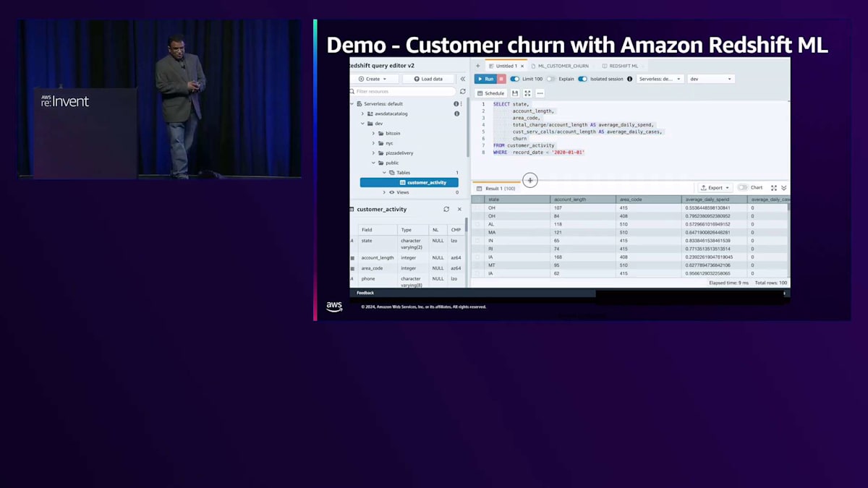Enable the Chart toggle

click(742, 187)
